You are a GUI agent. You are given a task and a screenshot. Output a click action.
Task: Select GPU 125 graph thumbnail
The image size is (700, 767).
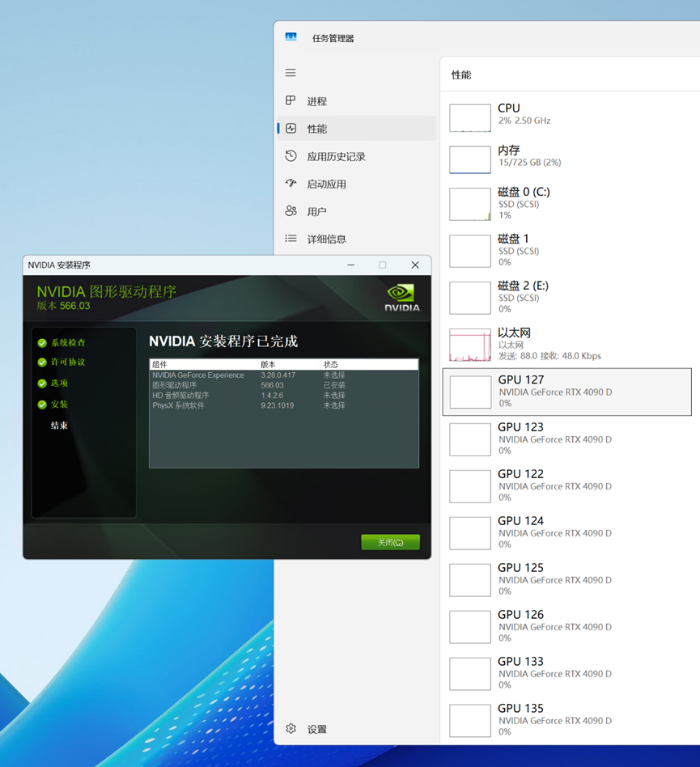[470, 580]
